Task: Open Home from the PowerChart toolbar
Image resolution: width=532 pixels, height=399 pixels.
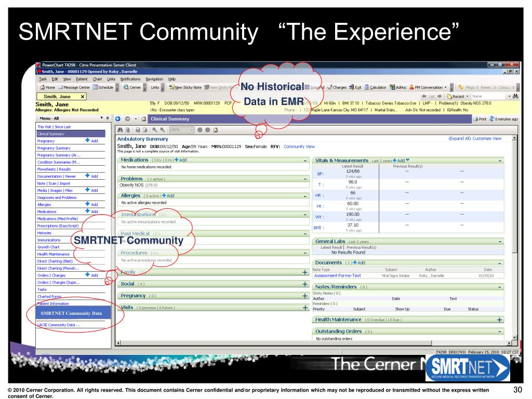Action: 47,87
